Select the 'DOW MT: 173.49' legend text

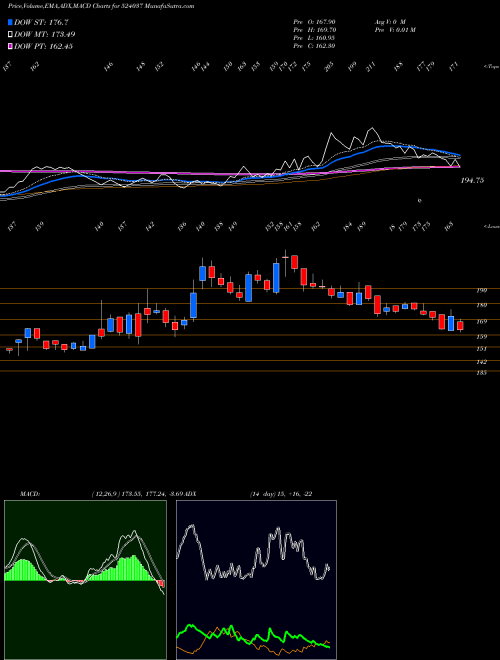pyautogui.click(x=45, y=35)
